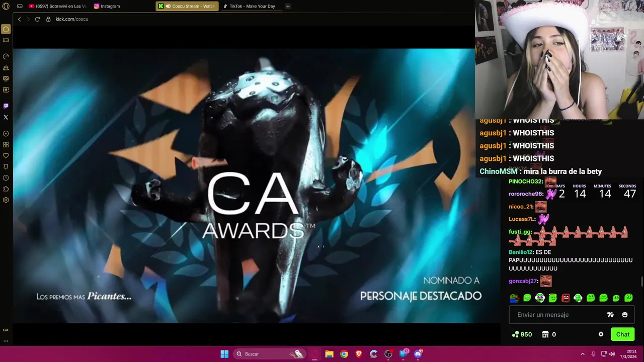
Task: Open History clock icon in sidebar
Action: pyautogui.click(x=6, y=178)
